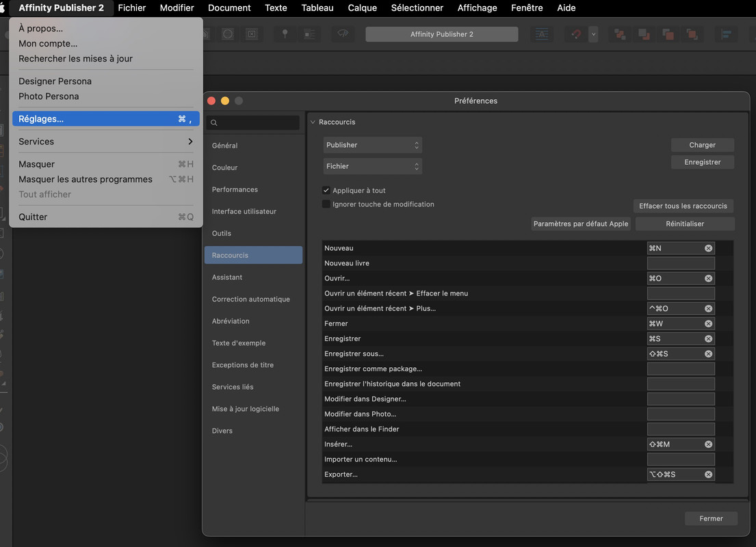This screenshot has width=756, height=547.
Task: Click the Réinitialiser button
Action: tap(685, 224)
